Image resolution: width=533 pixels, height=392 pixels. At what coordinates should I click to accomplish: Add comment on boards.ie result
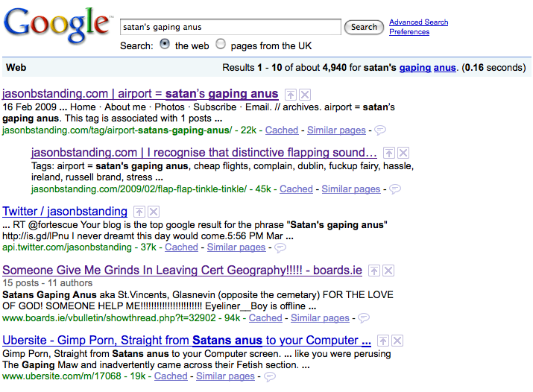pyautogui.click(x=364, y=318)
